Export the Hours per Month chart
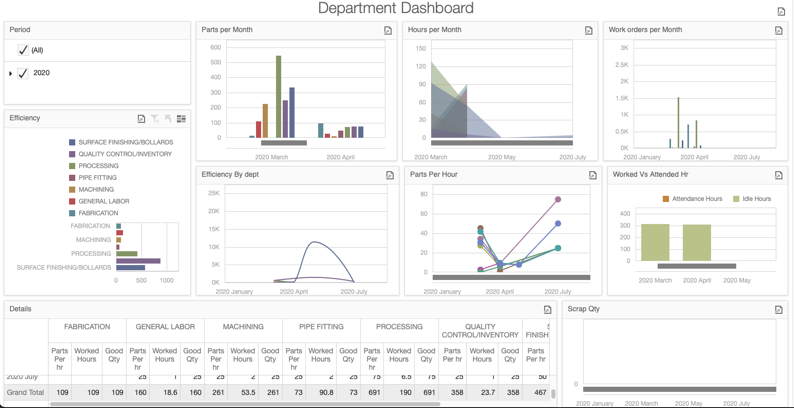This screenshot has height=408, width=794. coord(588,30)
